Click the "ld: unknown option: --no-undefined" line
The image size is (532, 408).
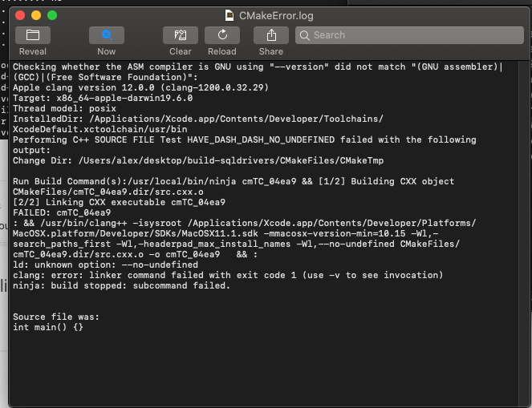[106, 265]
